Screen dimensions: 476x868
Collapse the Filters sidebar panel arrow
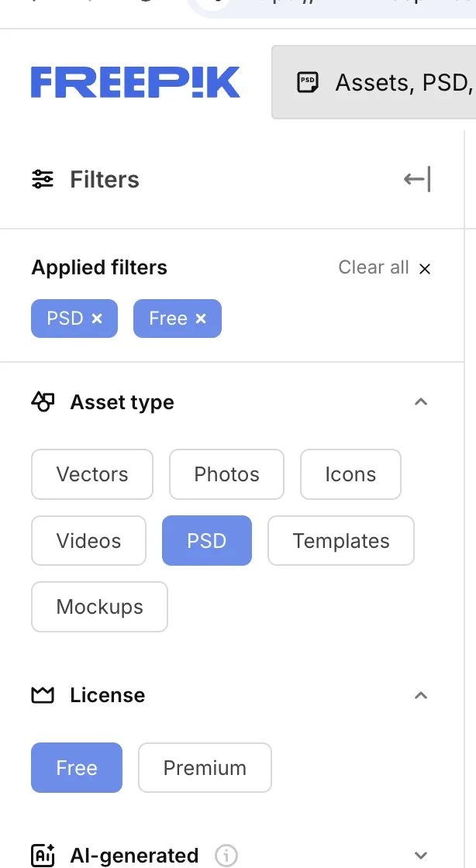coord(416,180)
